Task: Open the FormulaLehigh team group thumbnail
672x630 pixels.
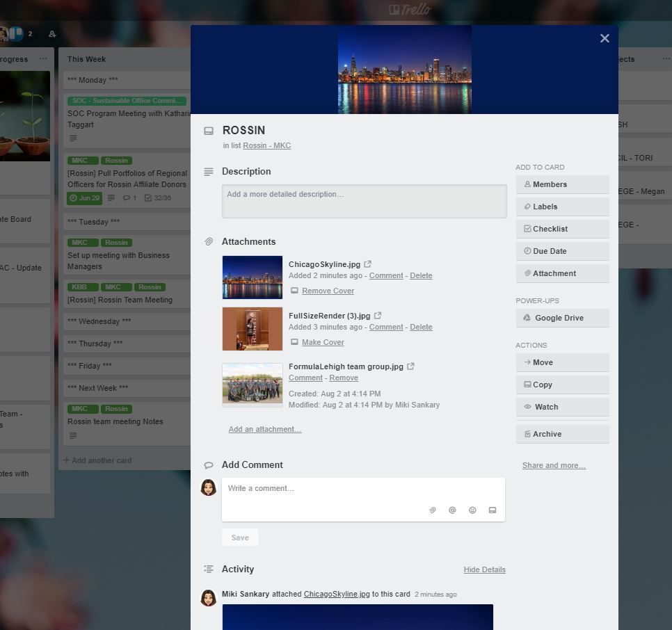Action: point(253,385)
